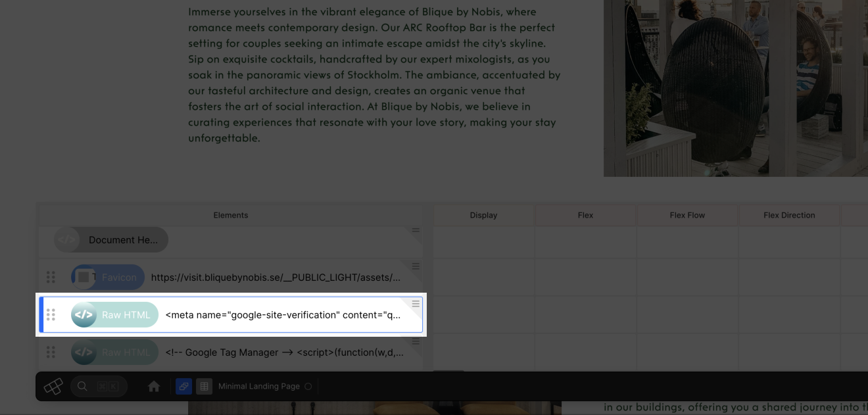Viewport: 868px width, 415px height.
Task: Open the menu icon on the google-site-verification row
Action: [x=416, y=303]
